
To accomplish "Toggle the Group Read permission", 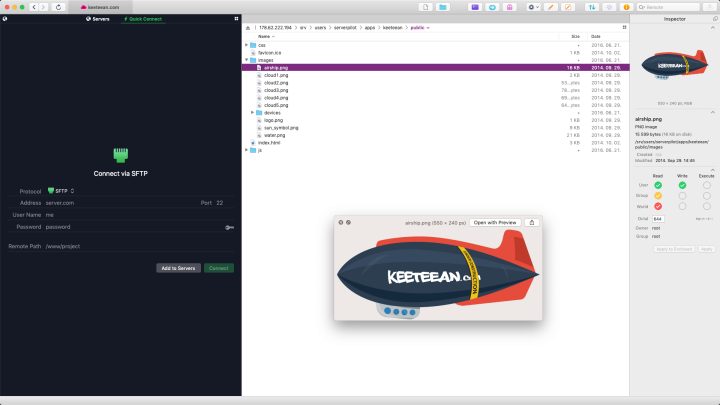I will (658, 196).
